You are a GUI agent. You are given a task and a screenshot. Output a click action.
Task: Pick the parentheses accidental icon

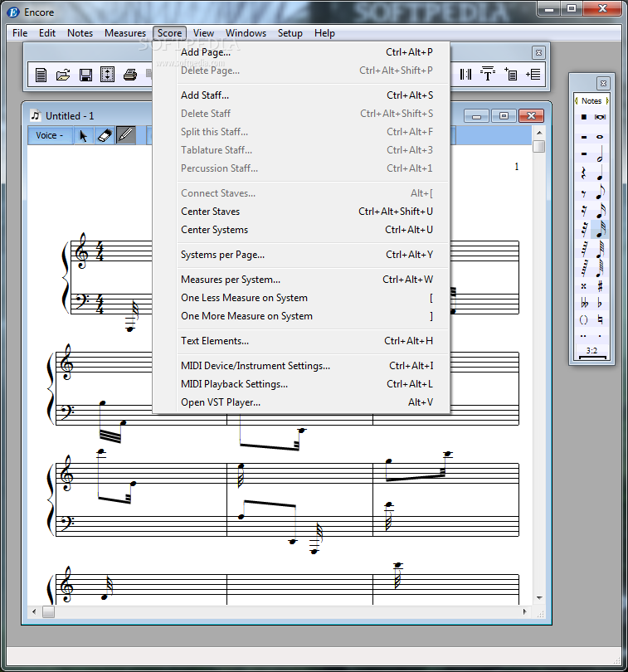583,319
